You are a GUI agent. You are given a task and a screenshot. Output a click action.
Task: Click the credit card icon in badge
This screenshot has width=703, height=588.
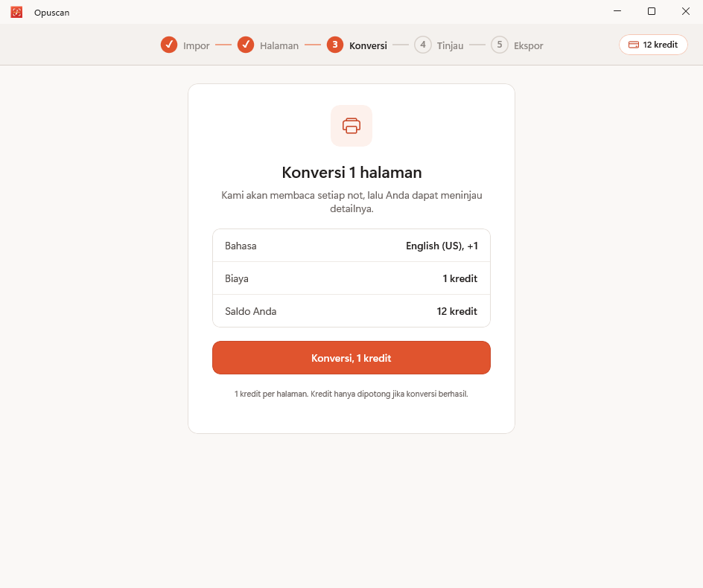click(x=634, y=45)
